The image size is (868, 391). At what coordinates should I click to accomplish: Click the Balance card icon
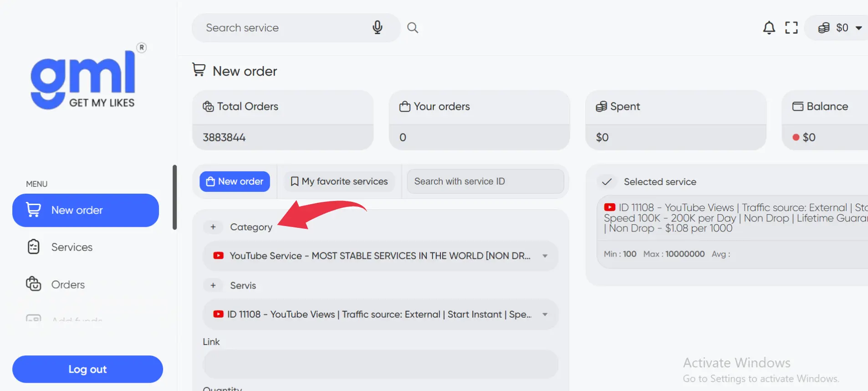(798, 107)
